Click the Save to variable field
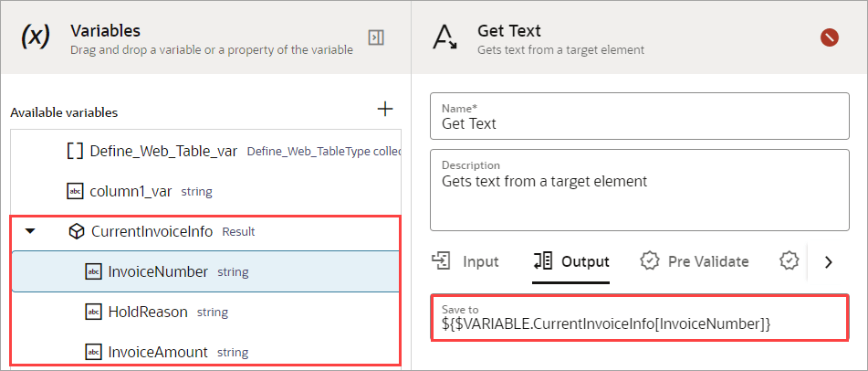Image resolution: width=868 pixels, height=371 pixels. tap(639, 317)
